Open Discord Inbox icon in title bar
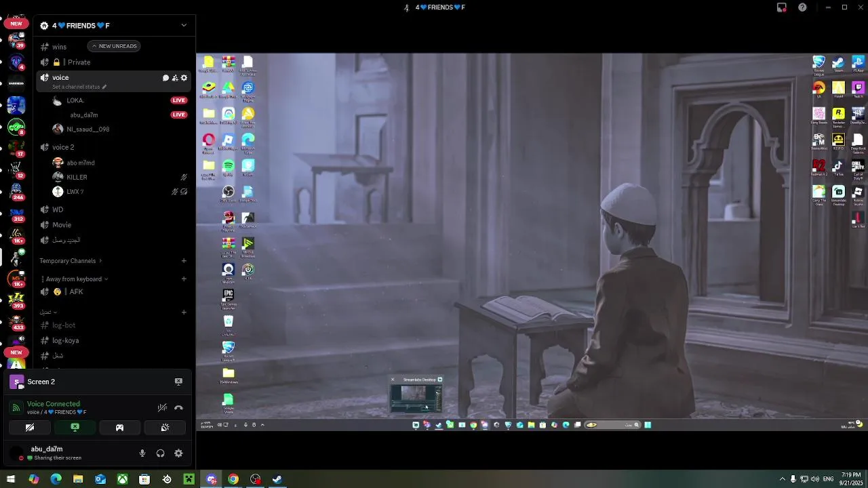This screenshot has height=488, width=868. (782, 7)
